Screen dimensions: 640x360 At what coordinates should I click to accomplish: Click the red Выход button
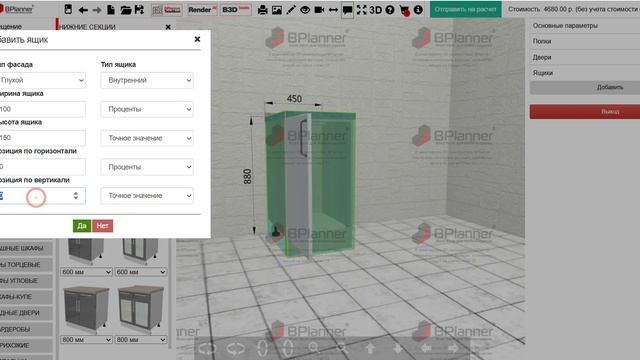coord(584,111)
